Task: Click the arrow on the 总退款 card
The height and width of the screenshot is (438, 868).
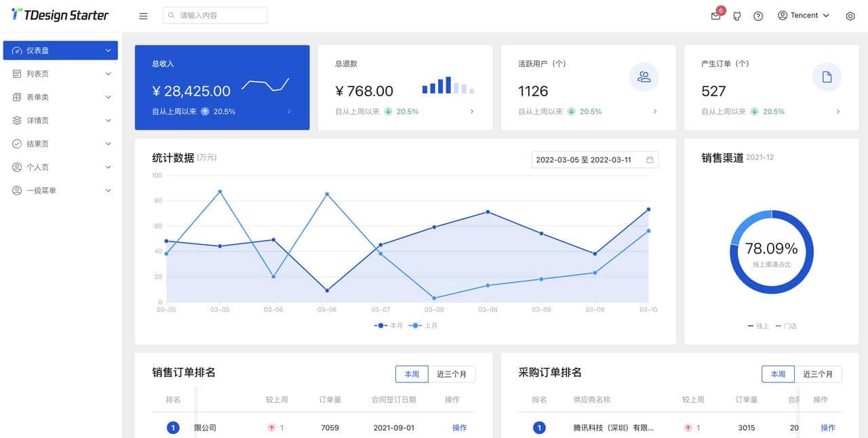Action: point(472,111)
